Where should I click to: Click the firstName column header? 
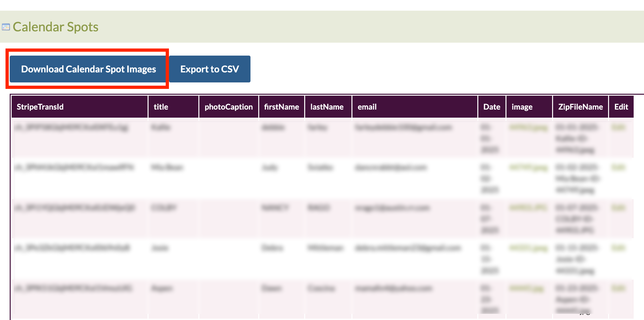point(281,107)
